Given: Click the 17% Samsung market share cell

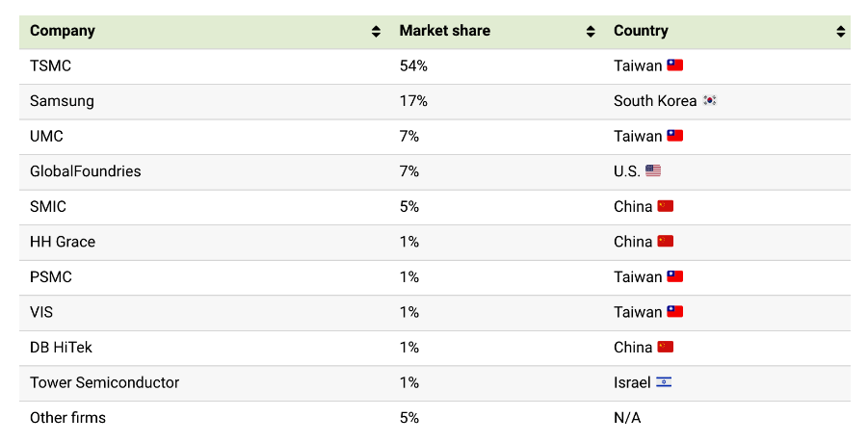Looking at the screenshot, I should [x=413, y=101].
